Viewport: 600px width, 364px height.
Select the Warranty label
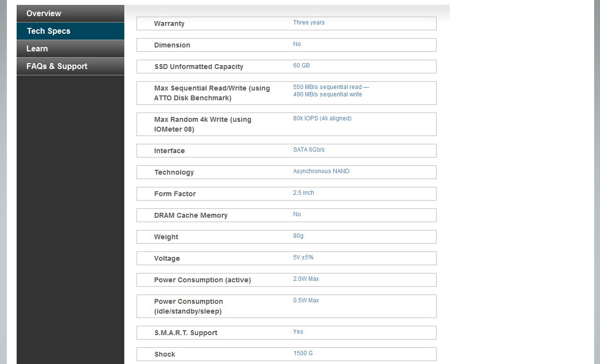(169, 23)
